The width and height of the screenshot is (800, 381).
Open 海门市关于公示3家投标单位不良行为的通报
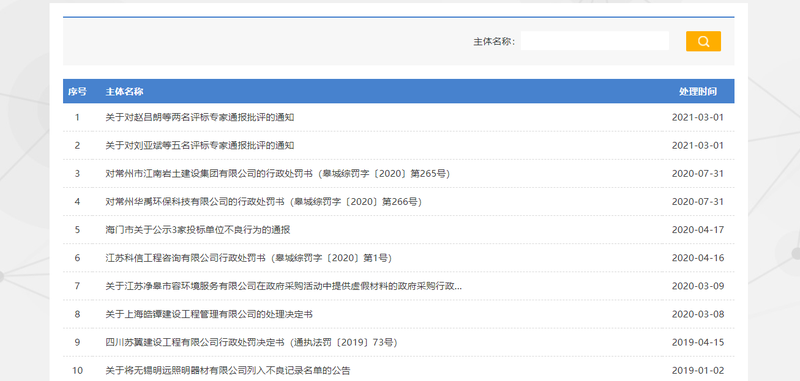pyautogui.click(x=198, y=230)
